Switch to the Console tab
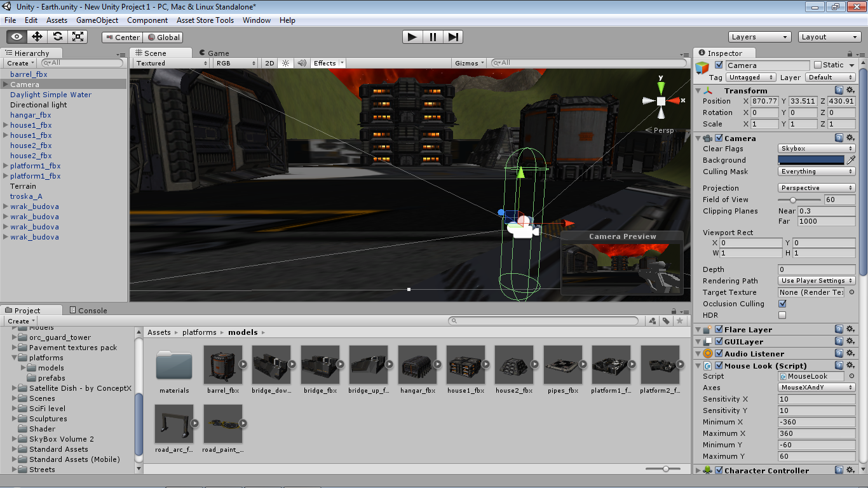The width and height of the screenshot is (868, 488). (x=88, y=311)
